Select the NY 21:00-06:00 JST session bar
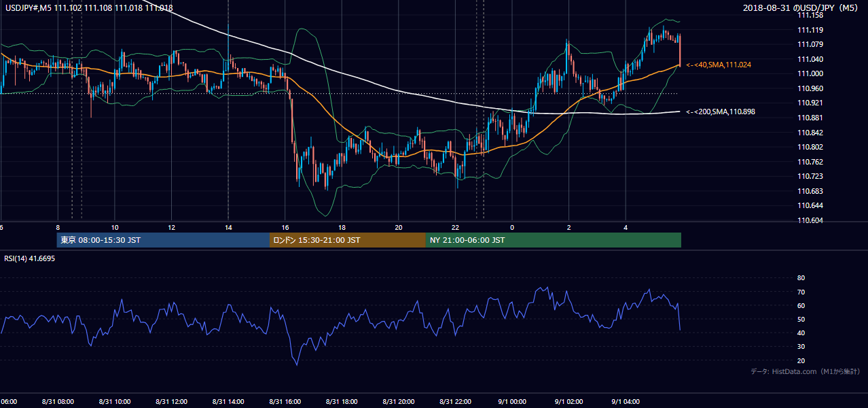 click(554, 240)
